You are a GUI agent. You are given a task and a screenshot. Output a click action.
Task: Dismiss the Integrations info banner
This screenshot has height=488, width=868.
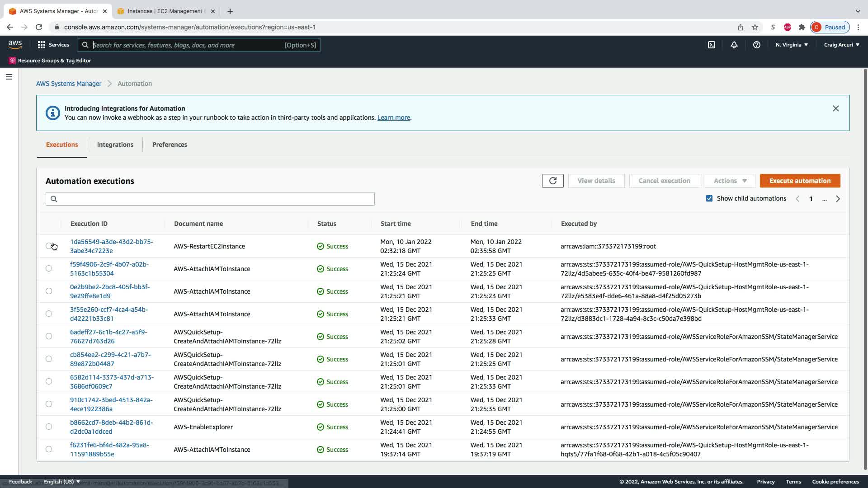(835, 108)
